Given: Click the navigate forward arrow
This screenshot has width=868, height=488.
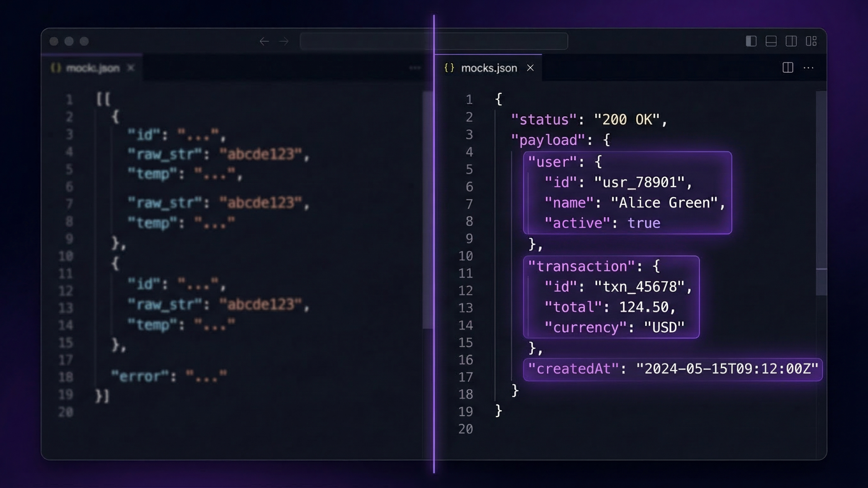Looking at the screenshot, I should tap(284, 41).
